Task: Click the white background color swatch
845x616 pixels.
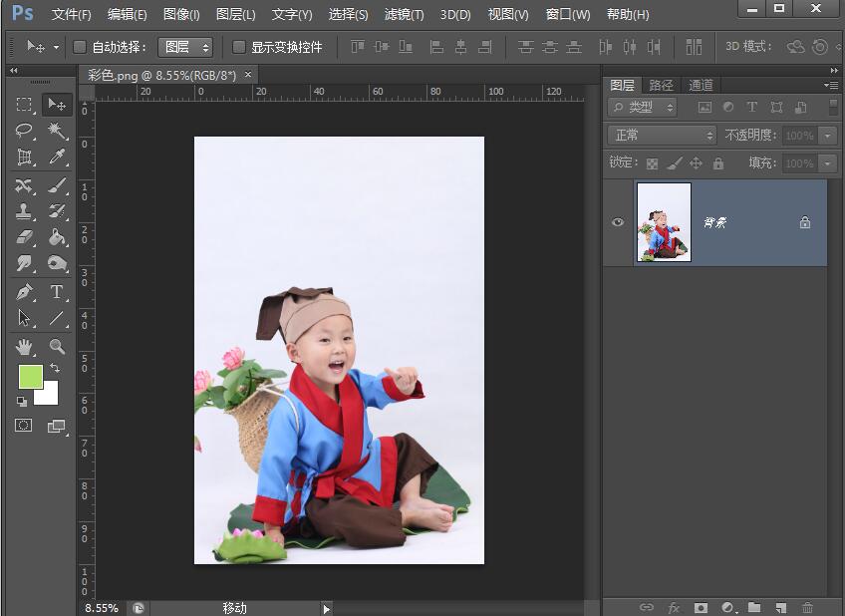Action: [x=49, y=395]
